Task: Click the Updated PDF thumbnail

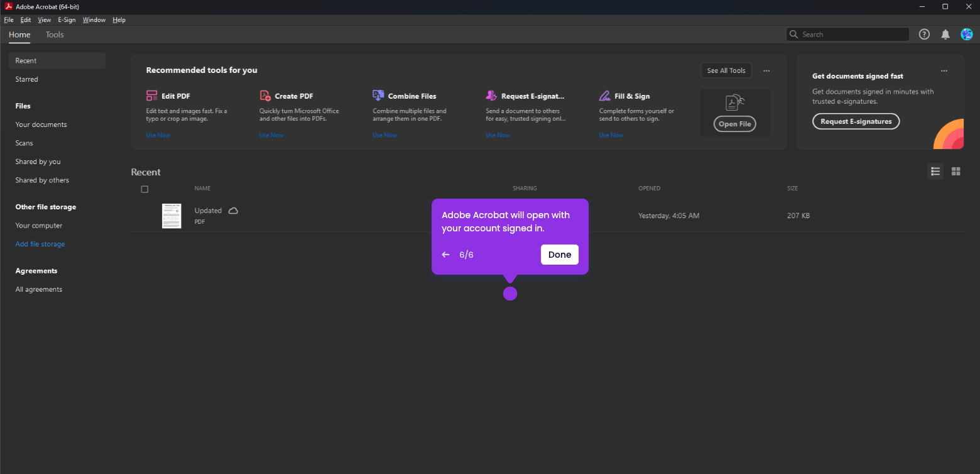Action: (x=171, y=216)
